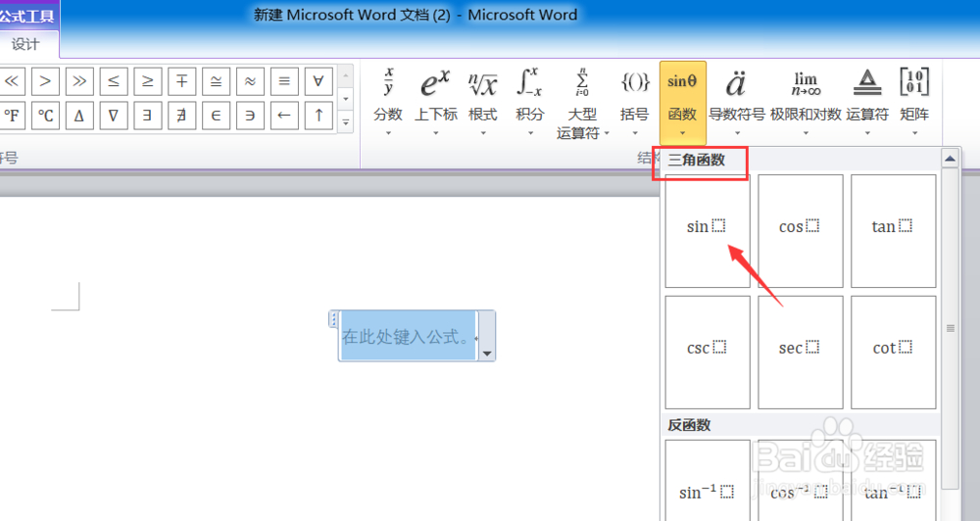Click the function gallery scrollbar thumb
Image resolution: width=980 pixels, height=521 pixels.
[x=950, y=329]
